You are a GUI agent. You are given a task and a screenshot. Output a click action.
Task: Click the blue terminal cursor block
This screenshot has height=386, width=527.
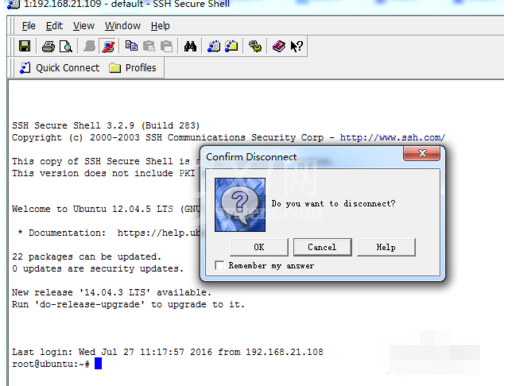click(x=98, y=363)
